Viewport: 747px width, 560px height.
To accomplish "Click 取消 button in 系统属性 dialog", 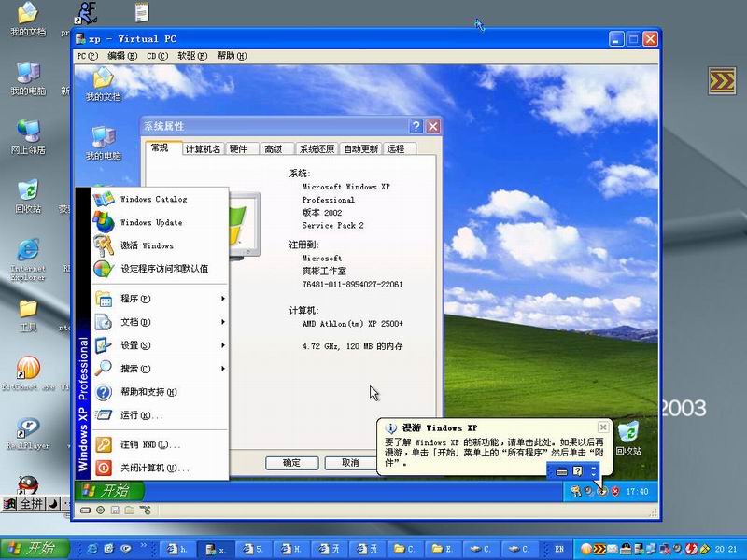I will click(x=351, y=462).
